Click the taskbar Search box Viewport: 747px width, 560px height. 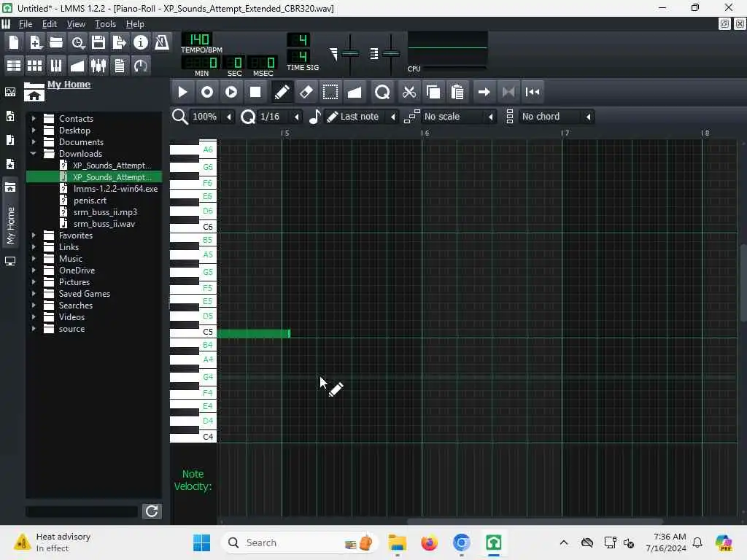(x=299, y=542)
